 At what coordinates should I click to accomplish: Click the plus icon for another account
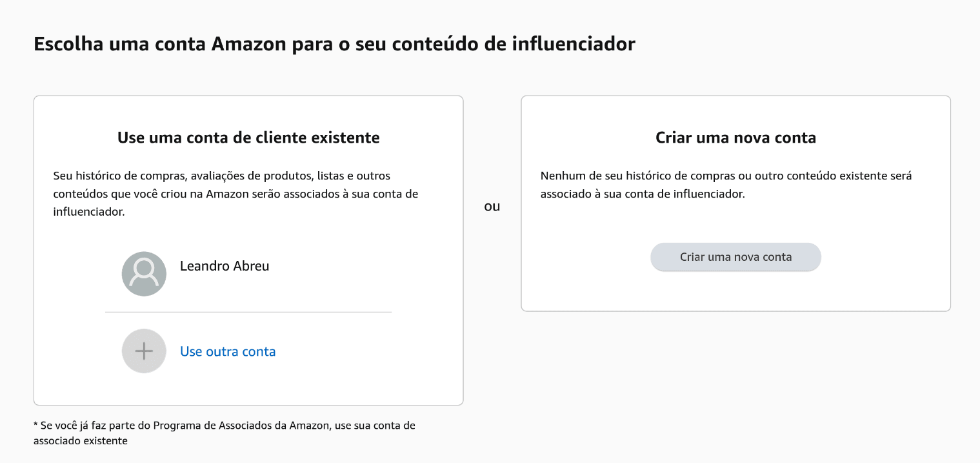coord(144,351)
